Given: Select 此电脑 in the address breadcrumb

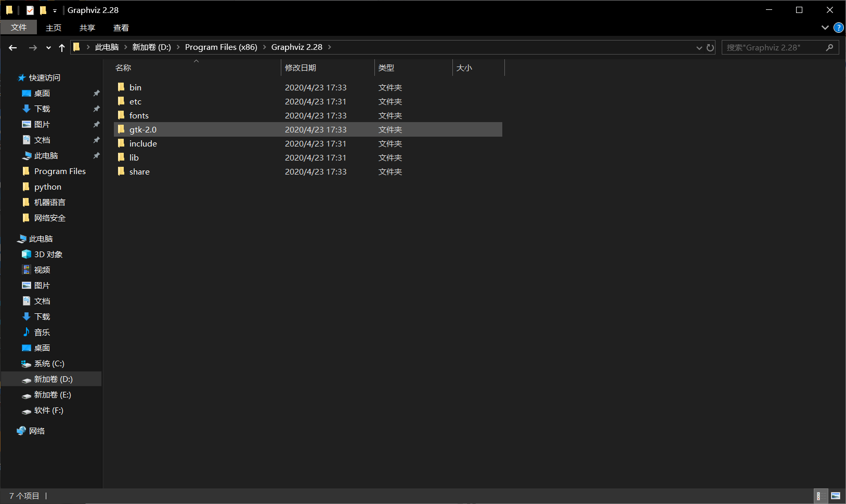Looking at the screenshot, I should pos(107,47).
